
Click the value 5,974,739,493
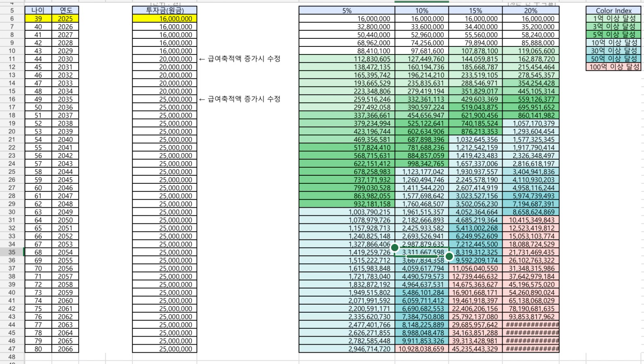[x=530, y=196]
